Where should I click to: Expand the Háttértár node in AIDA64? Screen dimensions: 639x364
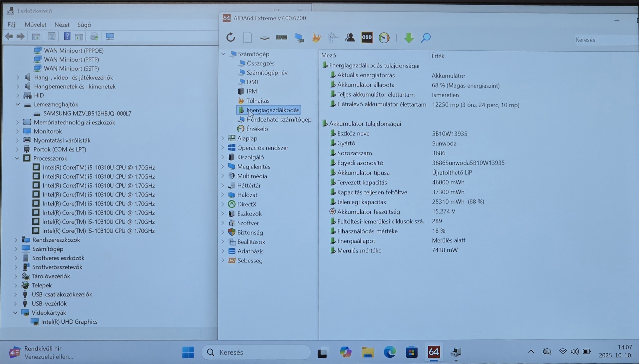[223, 185]
